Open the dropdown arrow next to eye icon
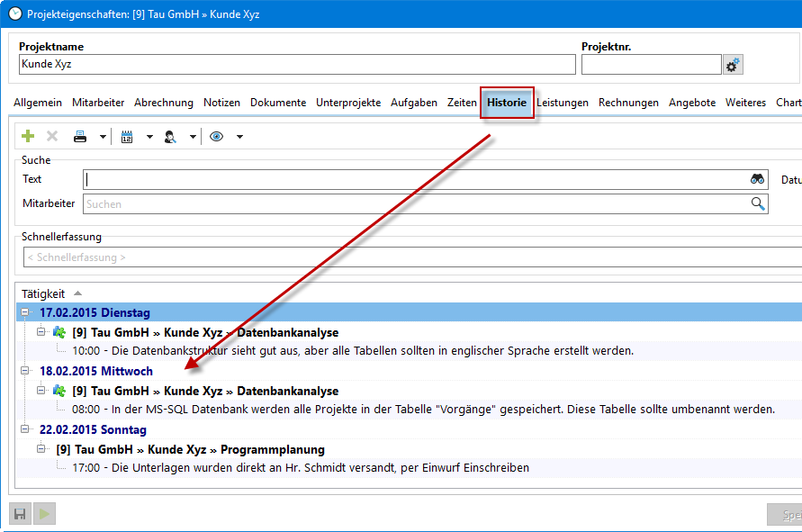Viewport: 802px width, 532px height. [x=239, y=137]
